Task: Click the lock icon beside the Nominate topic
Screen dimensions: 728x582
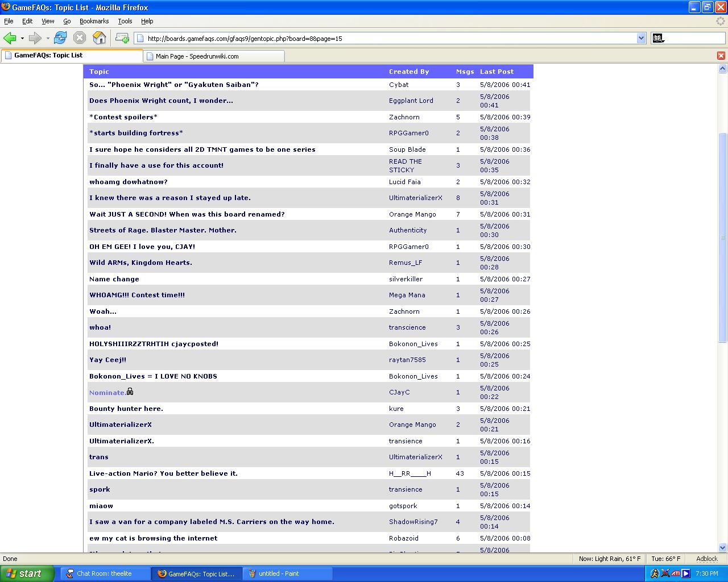Action: tap(130, 392)
